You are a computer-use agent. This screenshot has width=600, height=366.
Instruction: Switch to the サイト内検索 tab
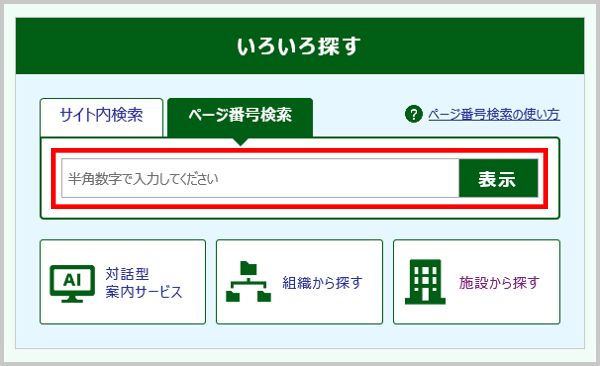tap(101, 116)
